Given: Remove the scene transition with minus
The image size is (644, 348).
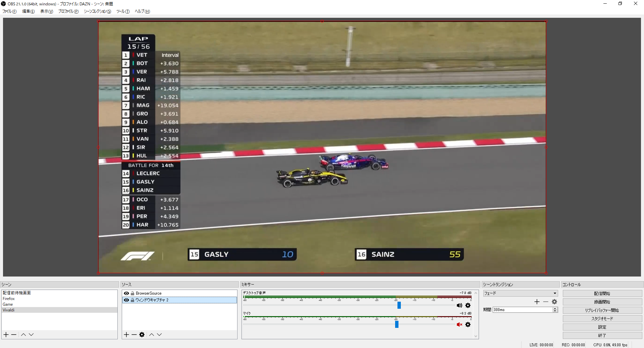Looking at the screenshot, I should [546, 302].
